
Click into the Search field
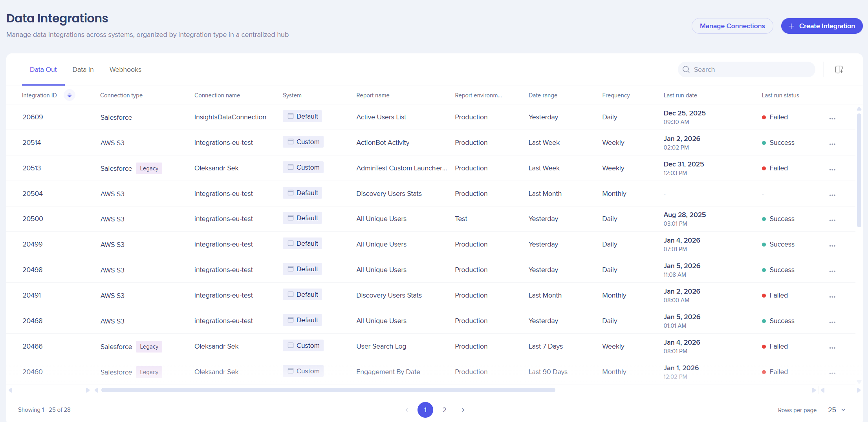click(x=750, y=69)
